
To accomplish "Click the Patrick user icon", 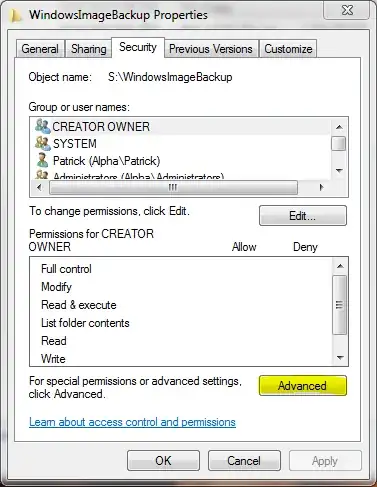I will pyautogui.click(x=42, y=160).
